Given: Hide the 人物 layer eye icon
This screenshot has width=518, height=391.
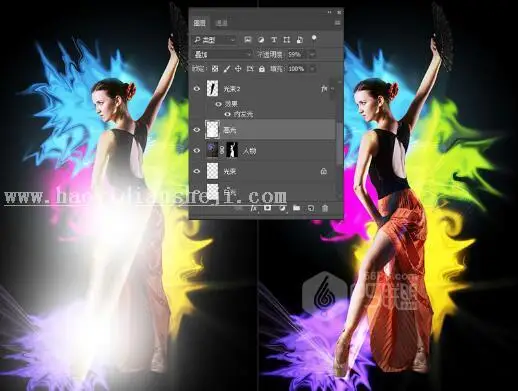Looking at the screenshot, I should pyautogui.click(x=197, y=151).
